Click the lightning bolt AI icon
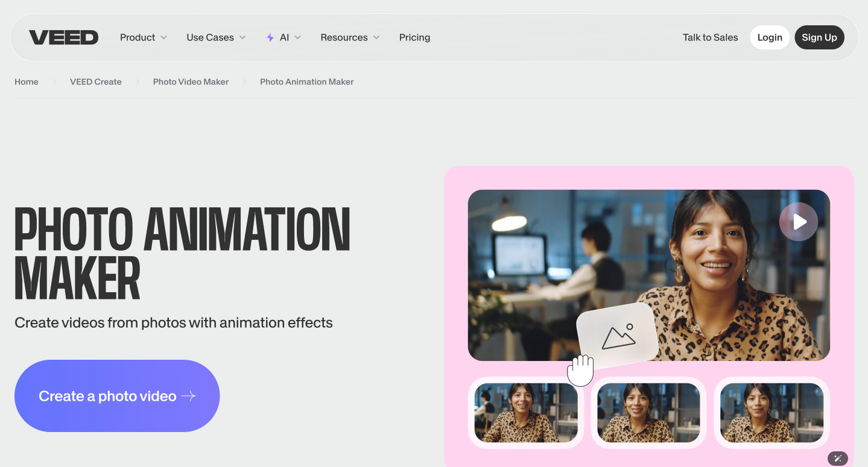Viewport: 868px width, 467px height. 270,37
